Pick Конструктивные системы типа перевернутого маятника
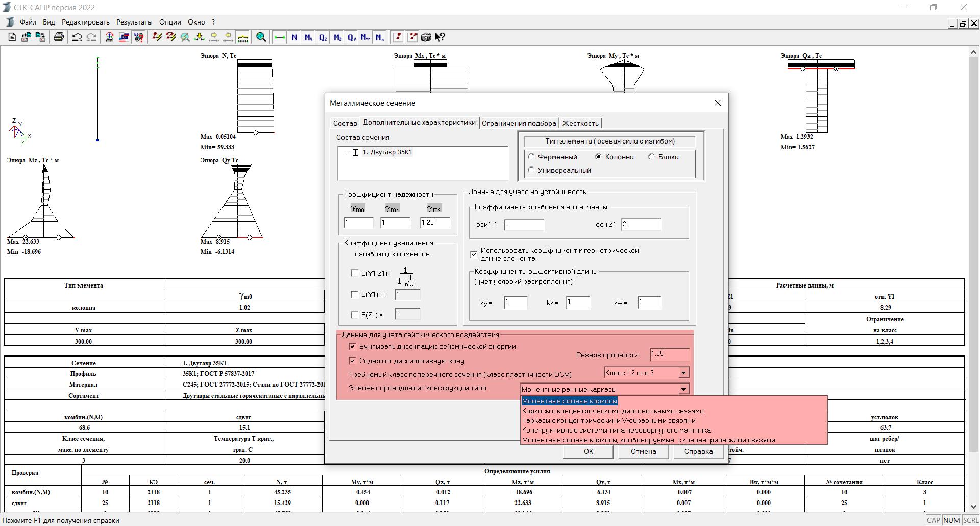 point(616,431)
